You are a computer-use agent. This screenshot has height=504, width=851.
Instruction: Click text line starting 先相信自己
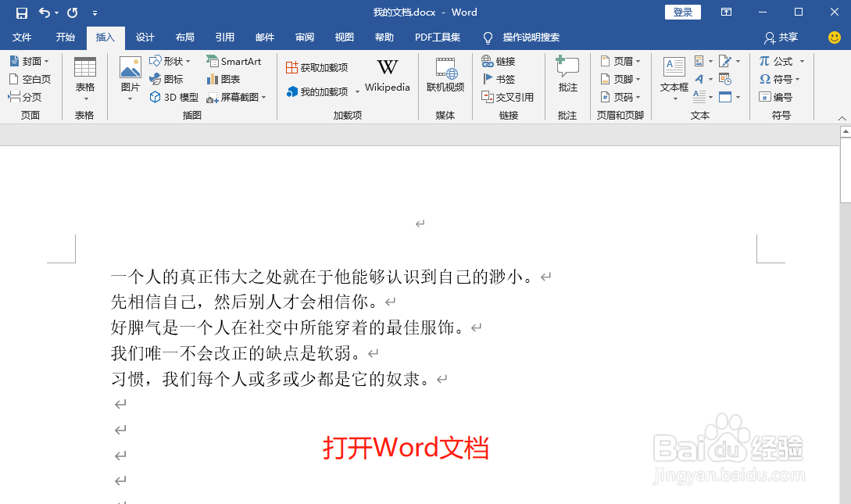click(245, 302)
